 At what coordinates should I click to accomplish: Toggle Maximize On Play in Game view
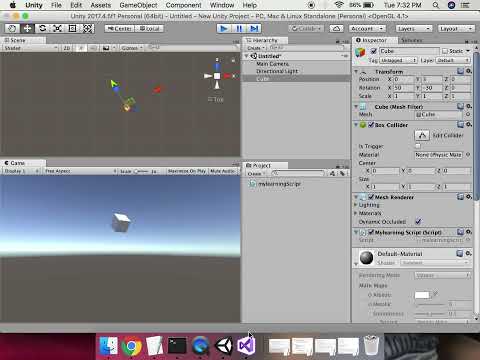[x=187, y=171]
